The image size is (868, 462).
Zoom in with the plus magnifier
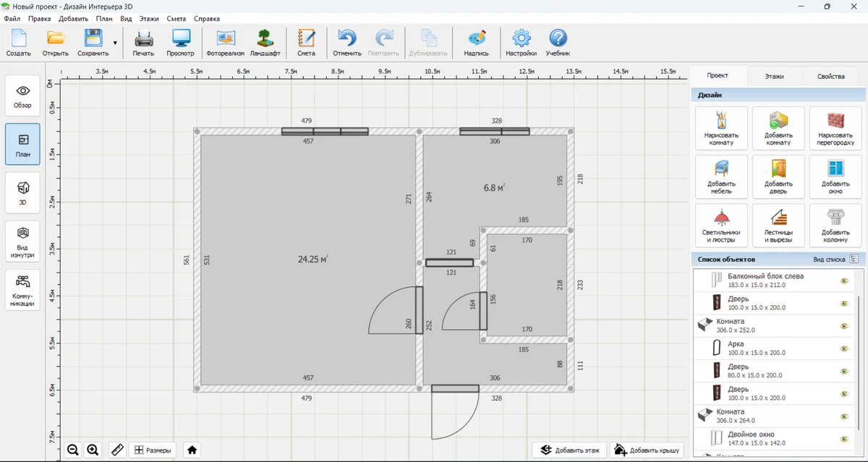pyautogui.click(x=93, y=450)
